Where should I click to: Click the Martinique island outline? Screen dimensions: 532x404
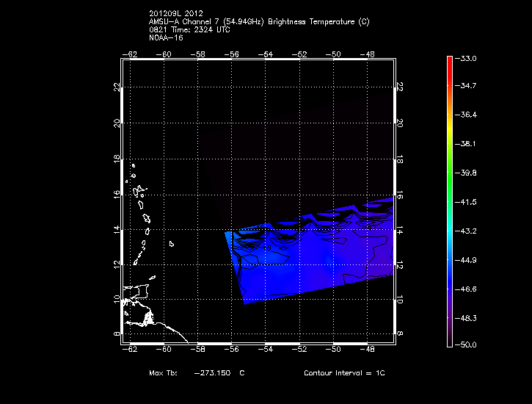pyautogui.click(x=147, y=218)
